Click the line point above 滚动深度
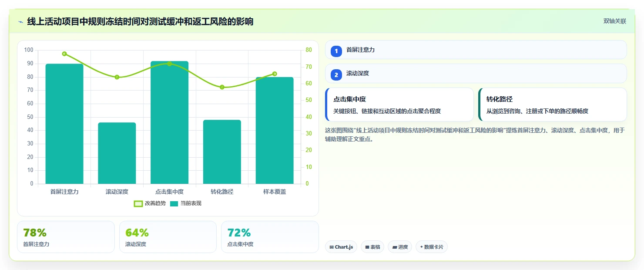The height and width of the screenshot is (270, 644). click(117, 77)
